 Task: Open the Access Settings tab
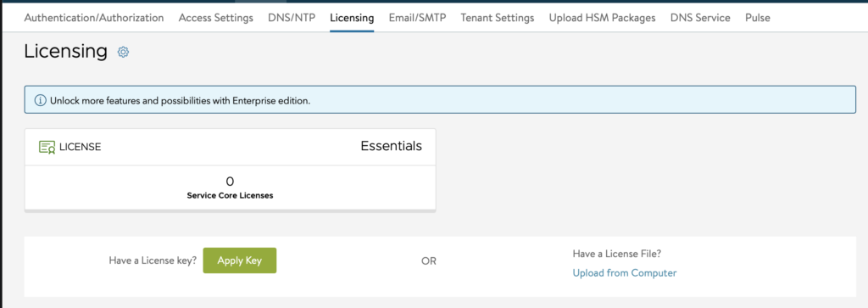point(216,18)
